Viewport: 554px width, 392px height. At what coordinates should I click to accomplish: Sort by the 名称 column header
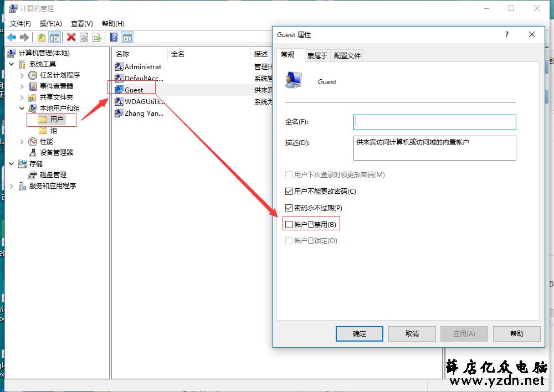[140, 54]
